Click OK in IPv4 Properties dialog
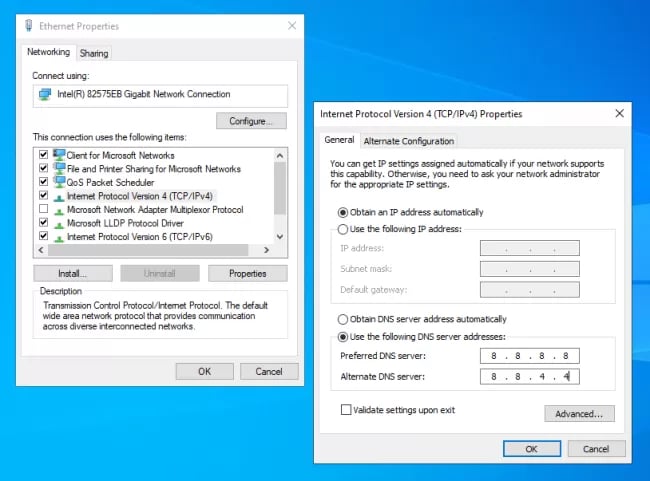The image size is (650, 481). point(532,449)
